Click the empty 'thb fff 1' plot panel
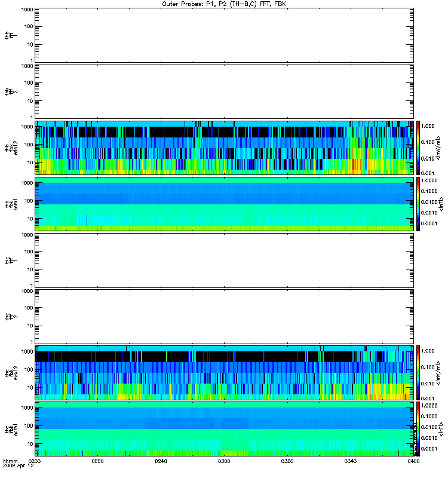 click(224, 35)
